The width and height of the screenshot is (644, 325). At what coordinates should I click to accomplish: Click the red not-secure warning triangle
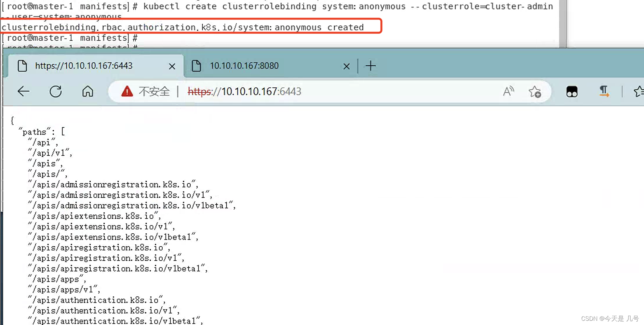pos(127,92)
